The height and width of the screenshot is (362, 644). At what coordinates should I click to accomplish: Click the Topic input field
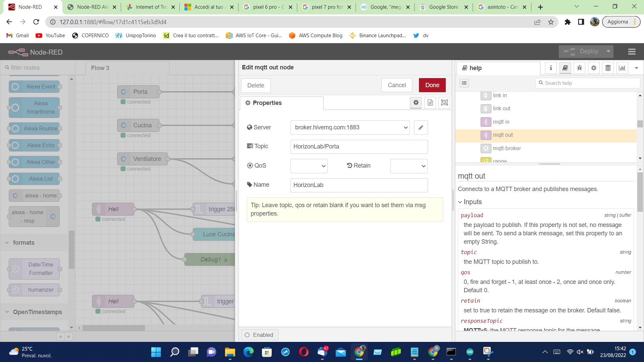coord(359,146)
